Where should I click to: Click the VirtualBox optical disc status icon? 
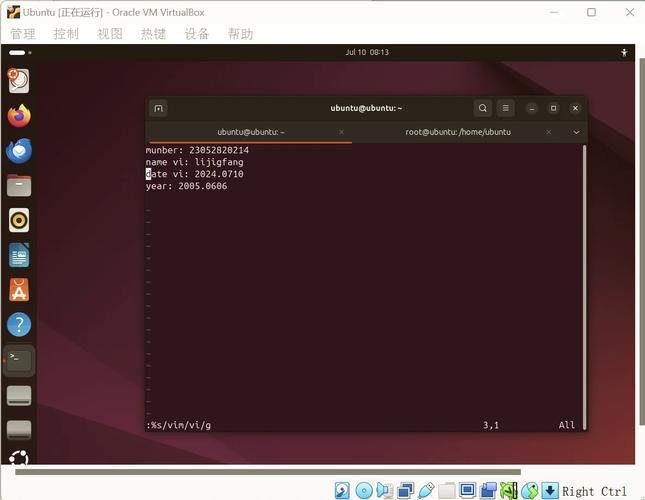tap(364, 491)
